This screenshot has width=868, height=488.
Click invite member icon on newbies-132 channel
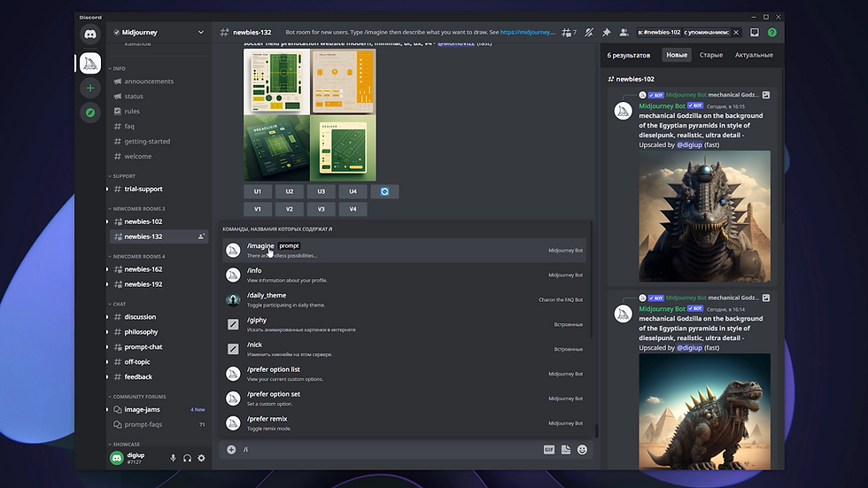click(x=201, y=236)
